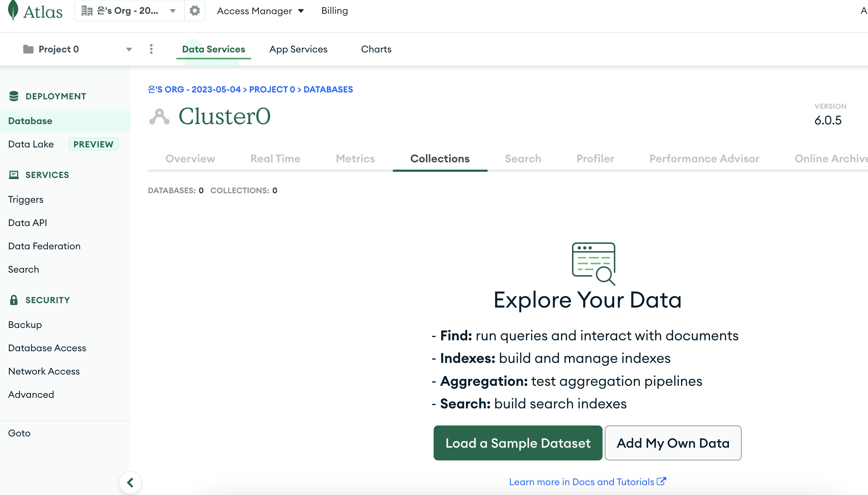
Task: Click the DATABASES: 0 count
Action: [x=176, y=191]
